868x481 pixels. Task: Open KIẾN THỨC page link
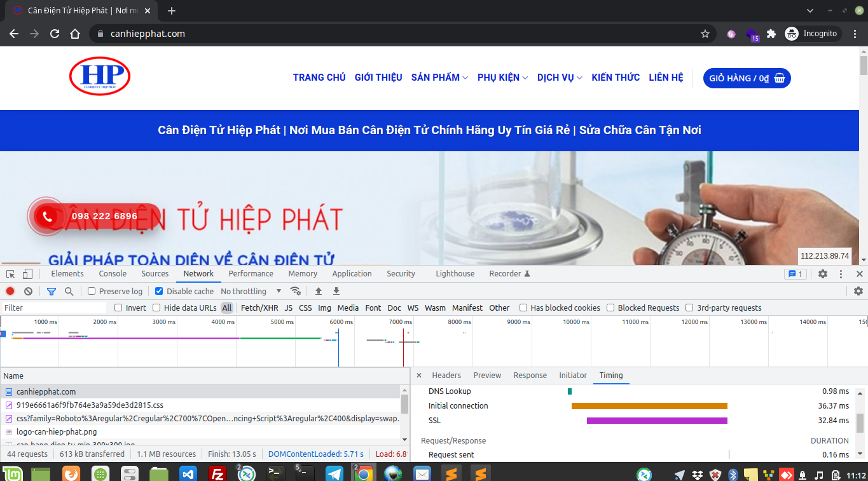point(616,78)
